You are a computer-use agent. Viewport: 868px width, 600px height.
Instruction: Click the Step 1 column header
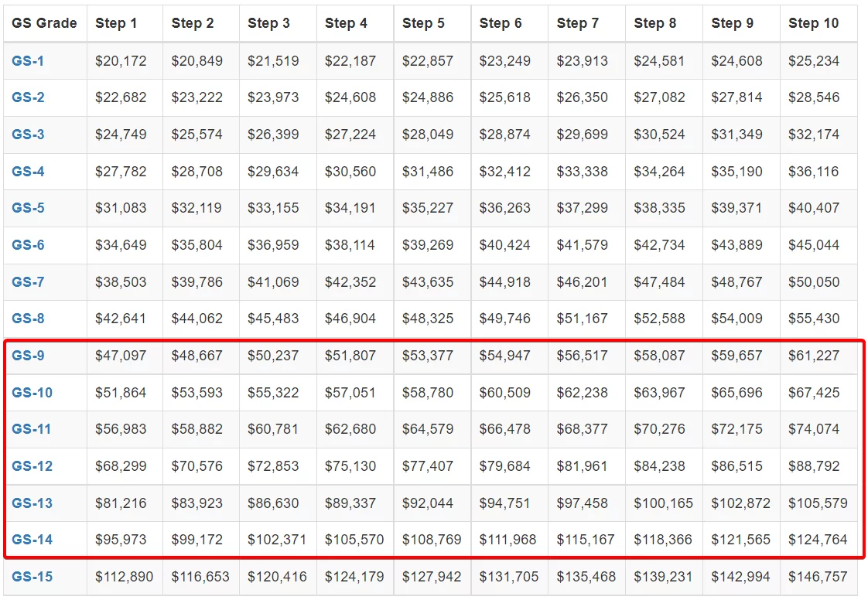[x=116, y=23]
